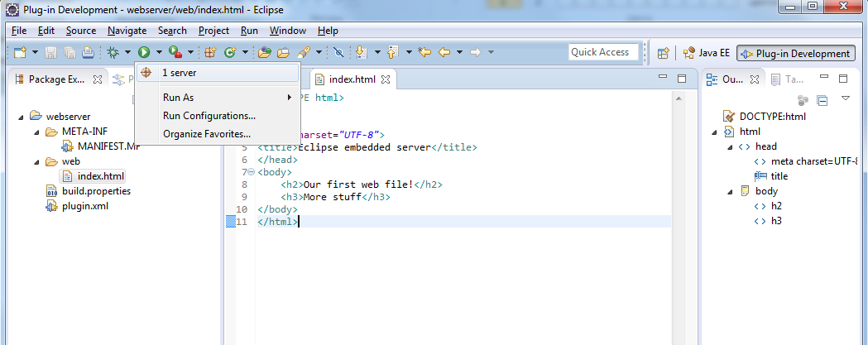Screen dimensions: 868x345
Task: Click the editor scrollbar up arrow
Action: click(x=678, y=98)
